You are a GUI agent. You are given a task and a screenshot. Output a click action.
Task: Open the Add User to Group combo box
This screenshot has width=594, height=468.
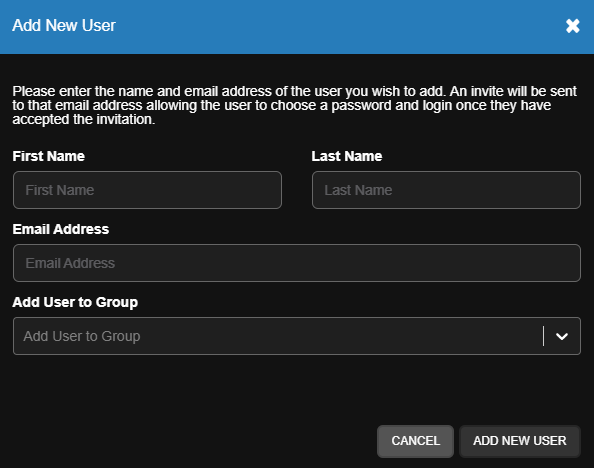[x=297, y=336]
